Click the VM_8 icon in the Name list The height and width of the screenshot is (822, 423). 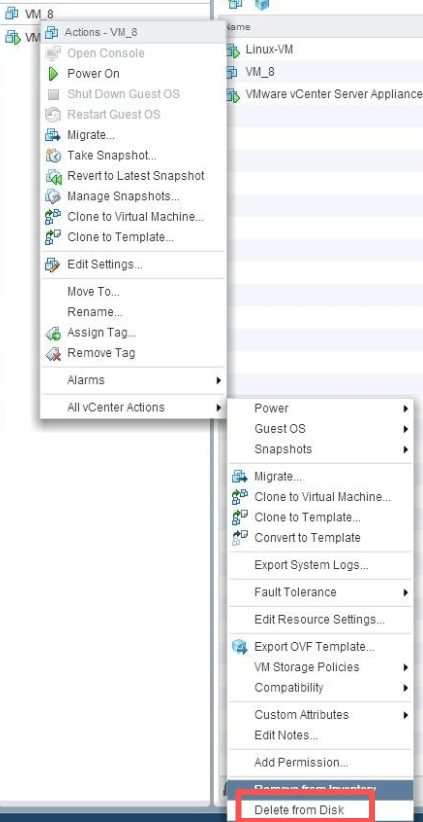pyautogui.click(x=232, y=72)
